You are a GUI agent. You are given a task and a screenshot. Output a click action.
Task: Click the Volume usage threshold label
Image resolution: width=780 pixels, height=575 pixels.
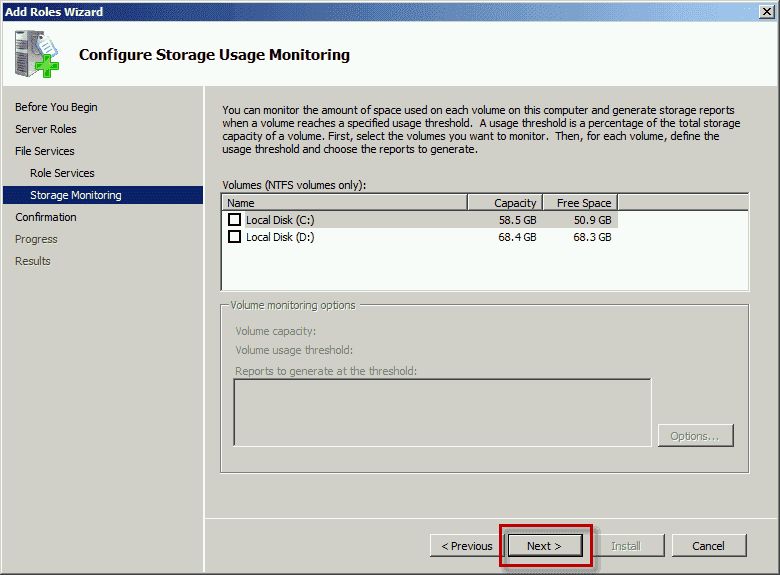(294, 350)
